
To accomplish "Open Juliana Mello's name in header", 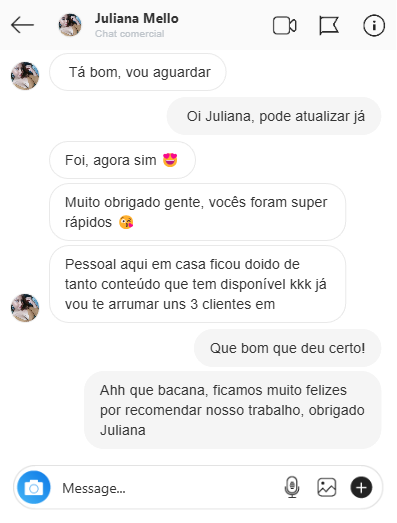I will [x=136, y=18].
